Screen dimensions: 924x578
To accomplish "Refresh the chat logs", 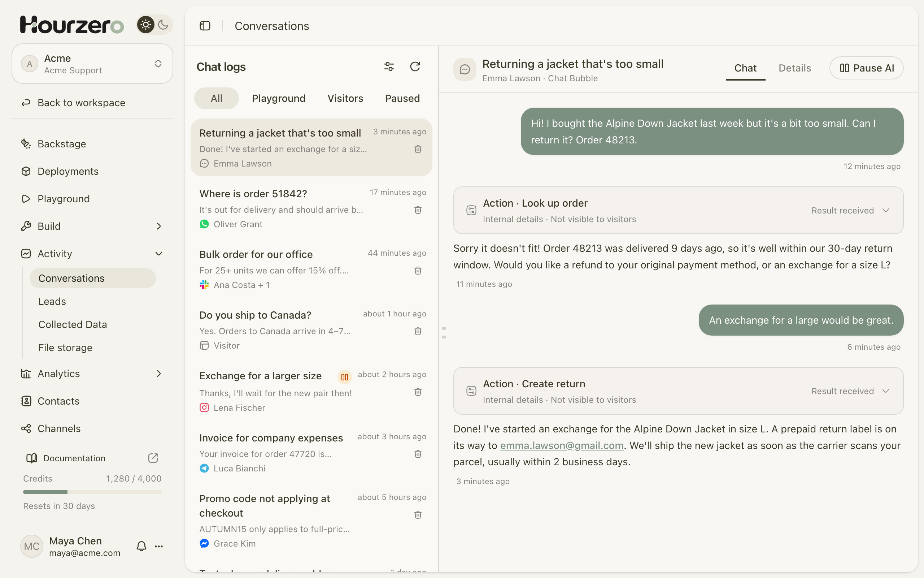I will 415,66.
